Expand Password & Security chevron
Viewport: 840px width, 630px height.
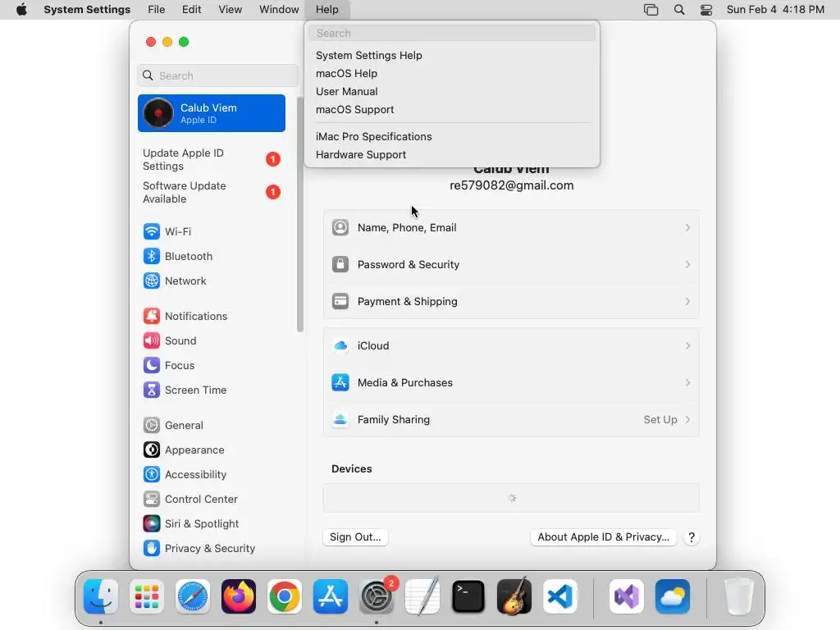coord(687,265)
